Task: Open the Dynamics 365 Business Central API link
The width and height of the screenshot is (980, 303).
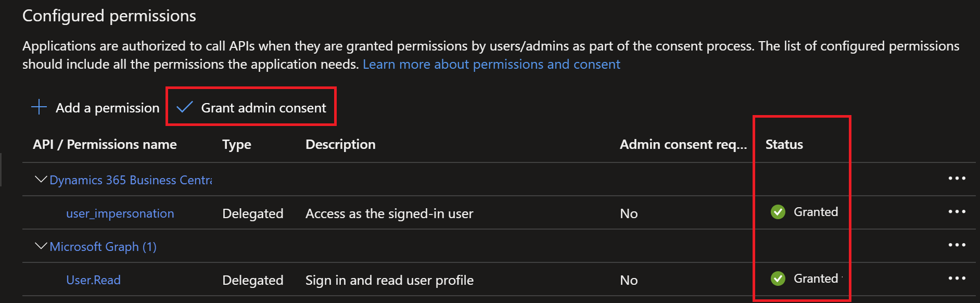Action: [131, 180]
